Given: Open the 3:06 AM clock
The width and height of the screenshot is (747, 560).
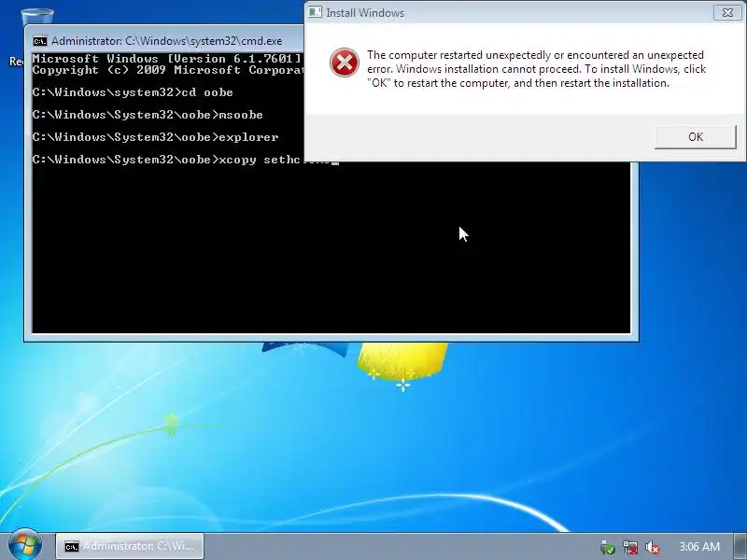Looking at the screenshot, I should (x=698, y=547).
